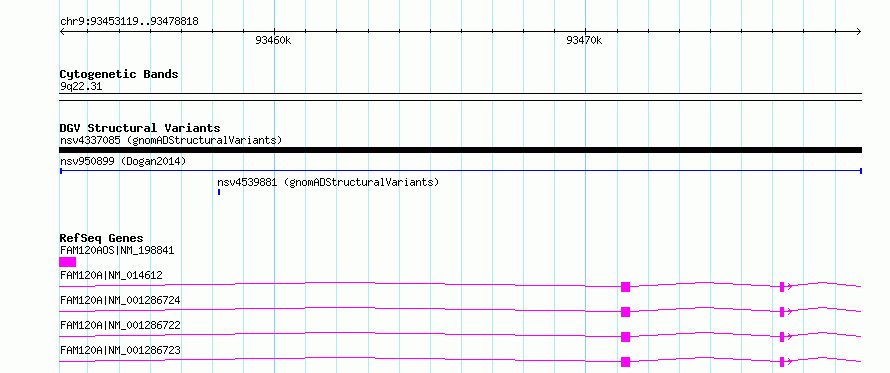This screenshot has height=373, width=890.
Task: Open FAM120A|NM_001286722 transcript label
Action: click(120, 325)
